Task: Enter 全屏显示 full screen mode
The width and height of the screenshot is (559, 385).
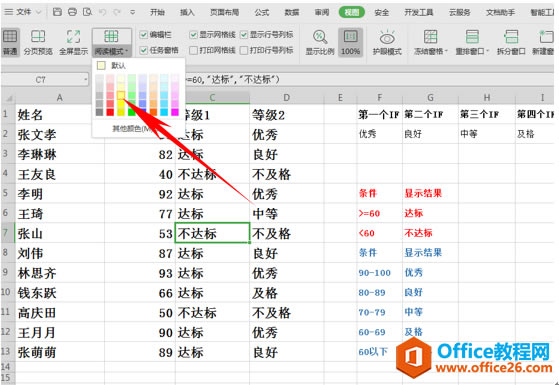Action: point(73,42)
